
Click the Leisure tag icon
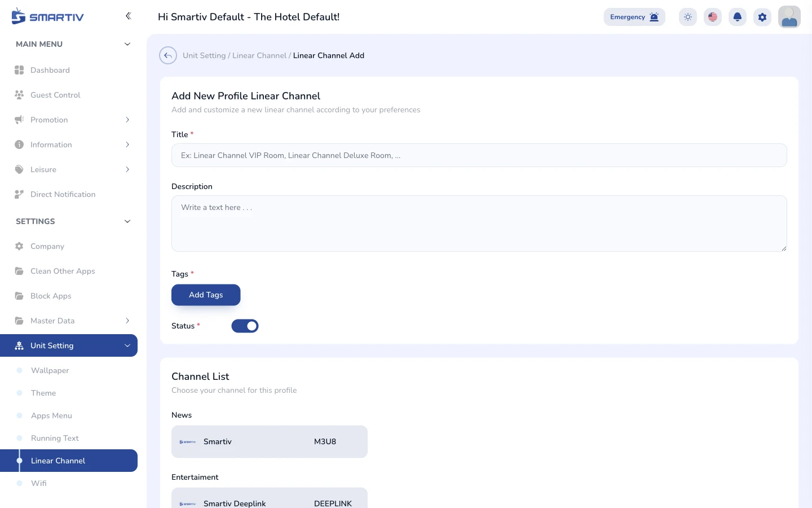pos(19,169)
